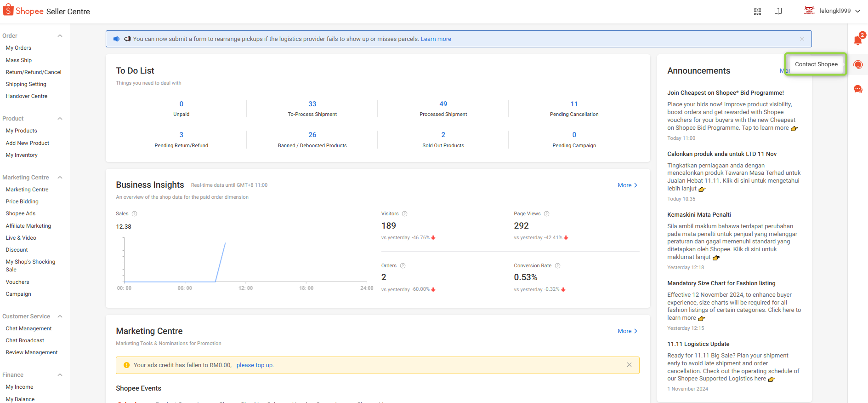The height and width of the screenshot is (403, 868).
Task: Open the 11.11 Logistics Update announcement
Action: pyautogui.click(x=698, y=344)
